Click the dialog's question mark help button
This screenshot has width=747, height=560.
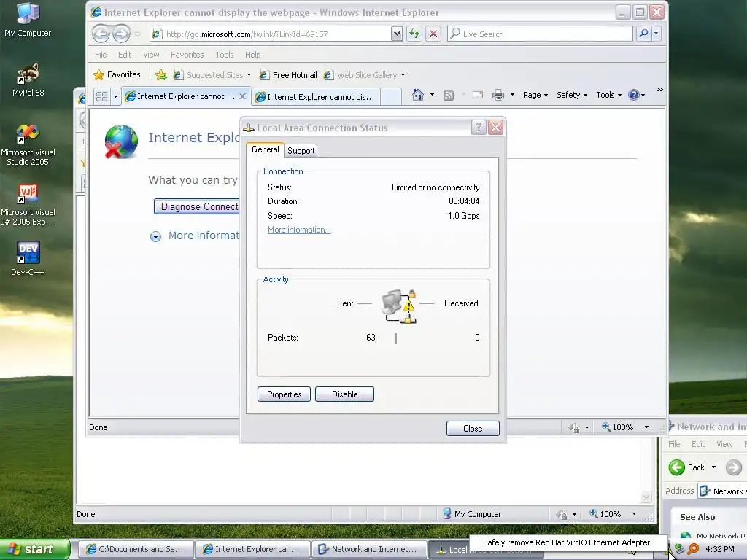(479, 127)
